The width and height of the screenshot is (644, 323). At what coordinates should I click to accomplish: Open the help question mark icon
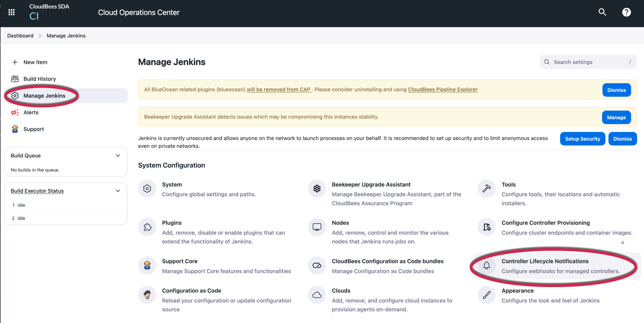tap(627, 12)
